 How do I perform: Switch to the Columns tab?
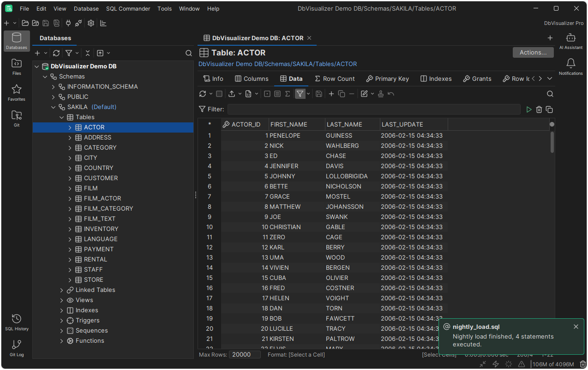tap(252, 79)
